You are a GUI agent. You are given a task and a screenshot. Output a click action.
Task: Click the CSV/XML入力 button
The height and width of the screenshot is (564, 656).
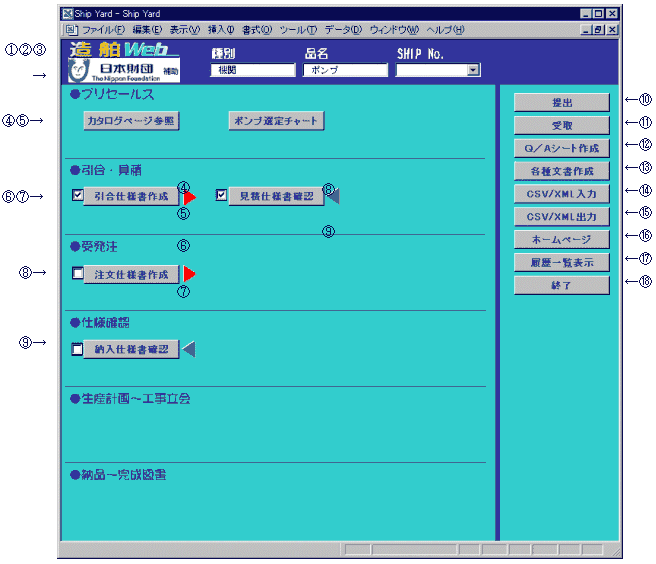click(561, 194)
